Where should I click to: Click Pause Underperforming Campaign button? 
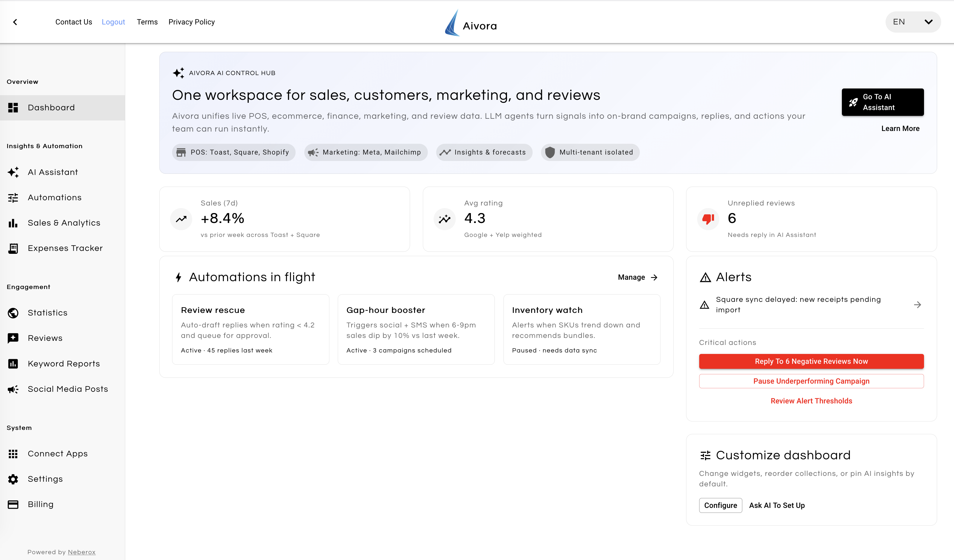pos(811,381)
